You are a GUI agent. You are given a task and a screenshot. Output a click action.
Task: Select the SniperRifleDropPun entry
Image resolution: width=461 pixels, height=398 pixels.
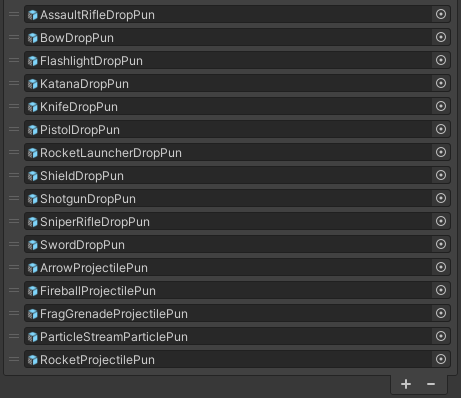pyautogui.click(x=237, y=221)
